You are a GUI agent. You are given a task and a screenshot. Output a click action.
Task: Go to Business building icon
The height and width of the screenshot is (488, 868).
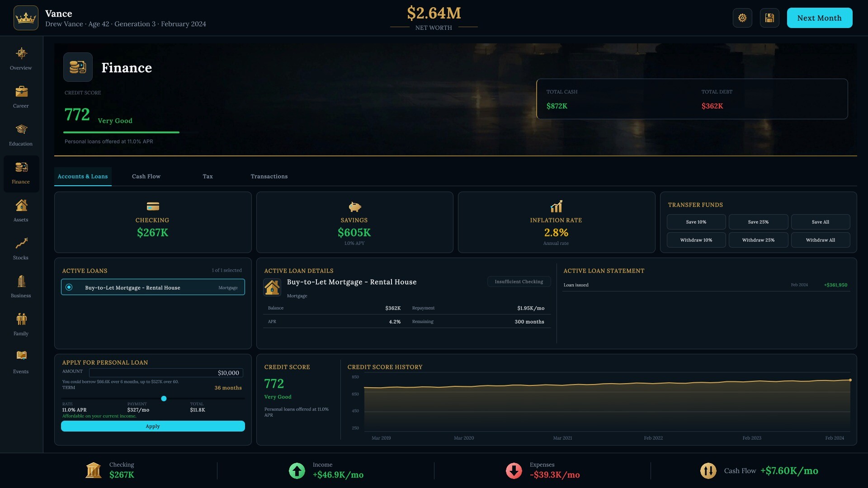tap(21, 281)
